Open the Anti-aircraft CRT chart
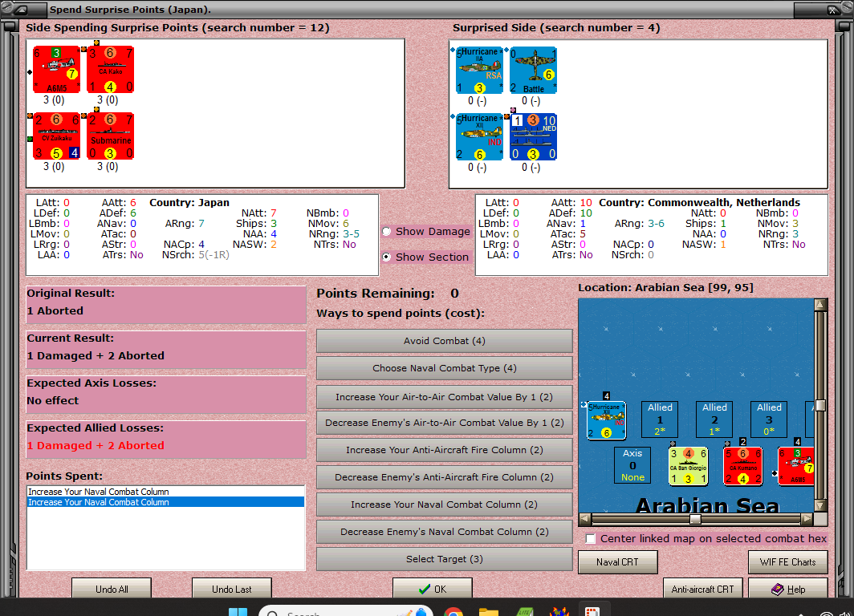This screenshot has width=854, height=616. pyautogui.click(x=702, y=589)
